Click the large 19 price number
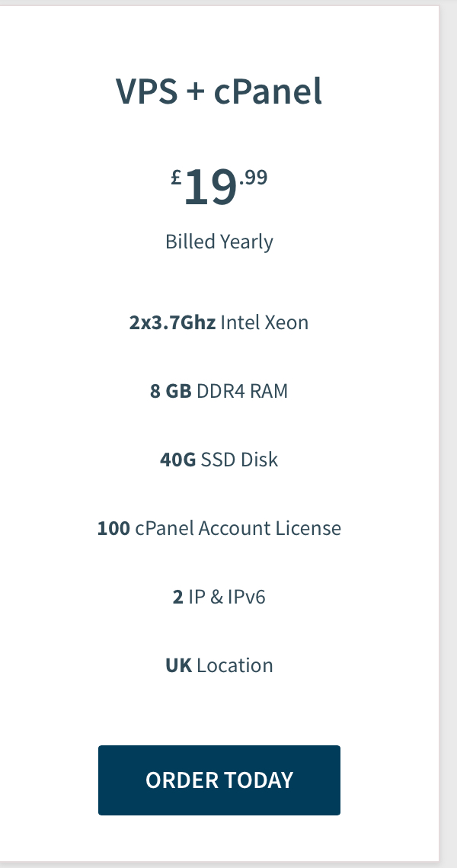 209,188
